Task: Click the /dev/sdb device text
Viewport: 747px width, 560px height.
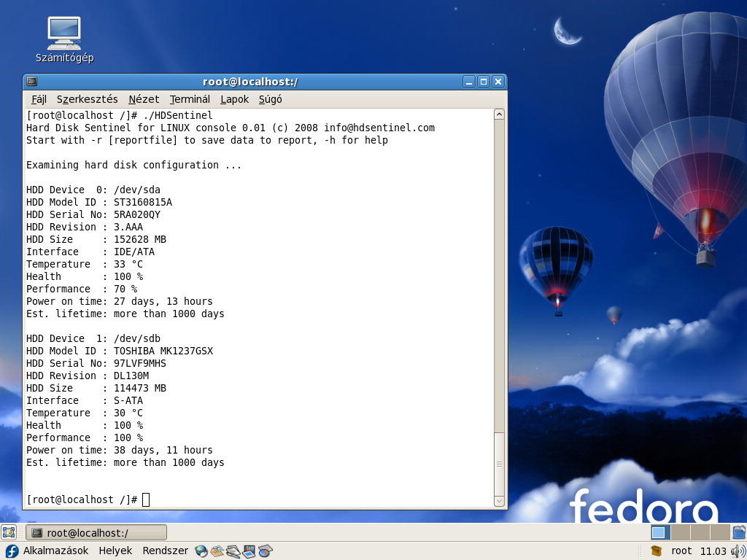Action: [137, 338]
